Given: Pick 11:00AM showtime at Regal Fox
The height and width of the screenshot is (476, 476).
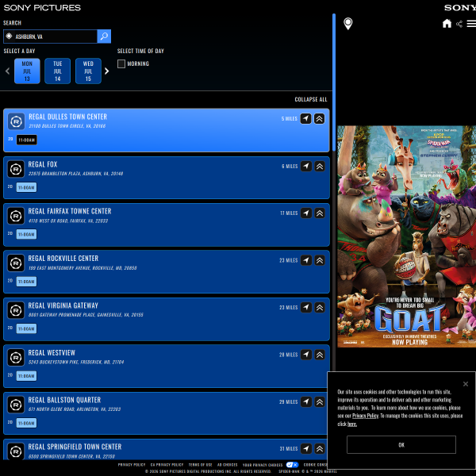Looking at the screenshot, I should pos(26,187).
